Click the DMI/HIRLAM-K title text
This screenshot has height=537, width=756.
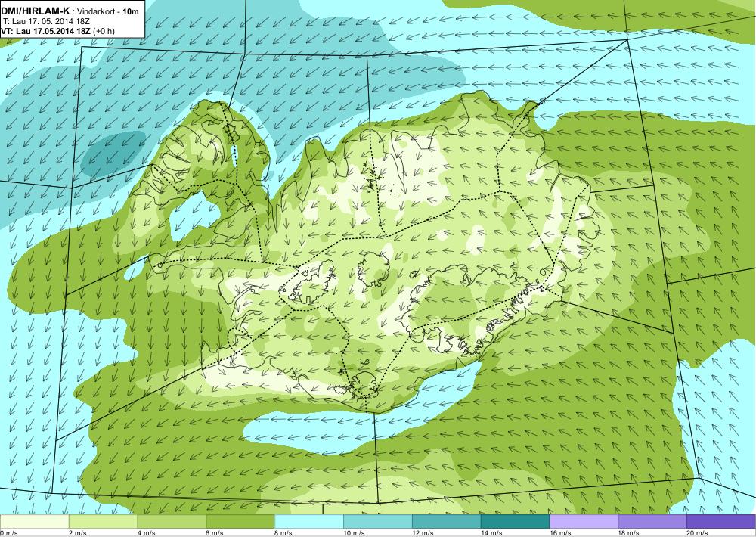point(36,11)
